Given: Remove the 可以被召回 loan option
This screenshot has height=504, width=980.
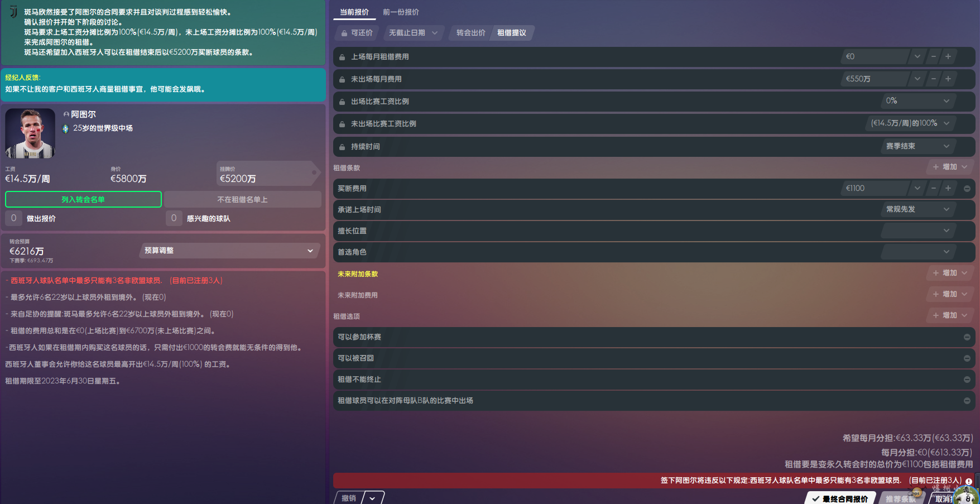Looking at the screenshot, I should [967, 358].
